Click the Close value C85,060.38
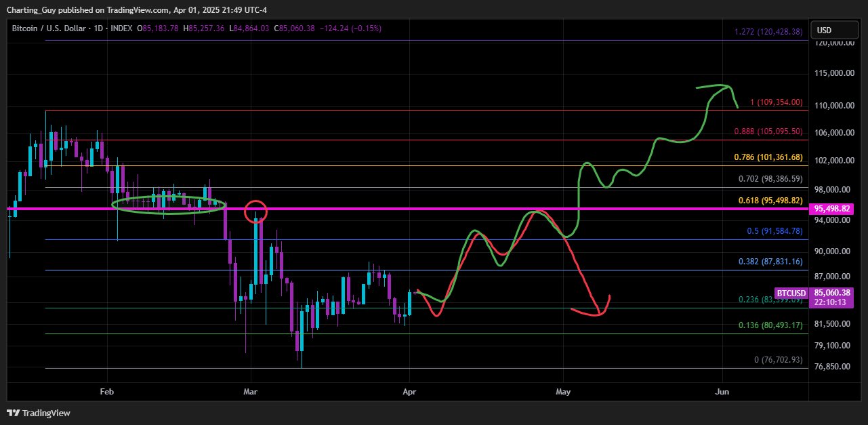Screen dimensions: 868x425 point(296,28)
